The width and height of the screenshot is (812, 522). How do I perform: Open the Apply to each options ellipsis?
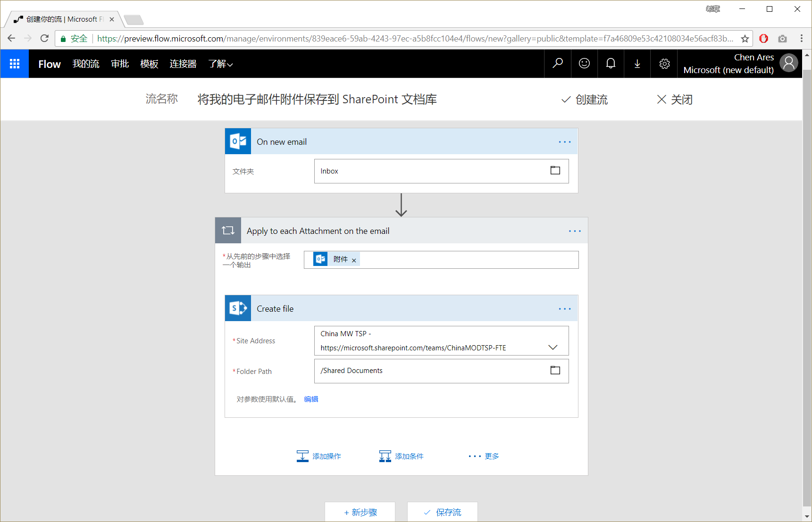tap(574, 231)
